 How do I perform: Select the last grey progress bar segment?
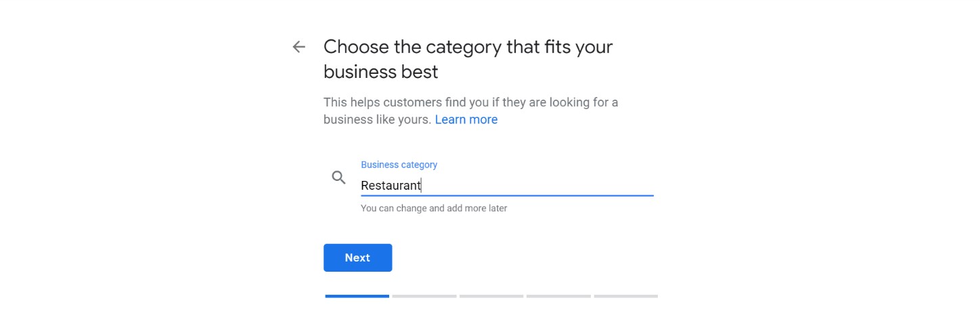click(626, 296)
